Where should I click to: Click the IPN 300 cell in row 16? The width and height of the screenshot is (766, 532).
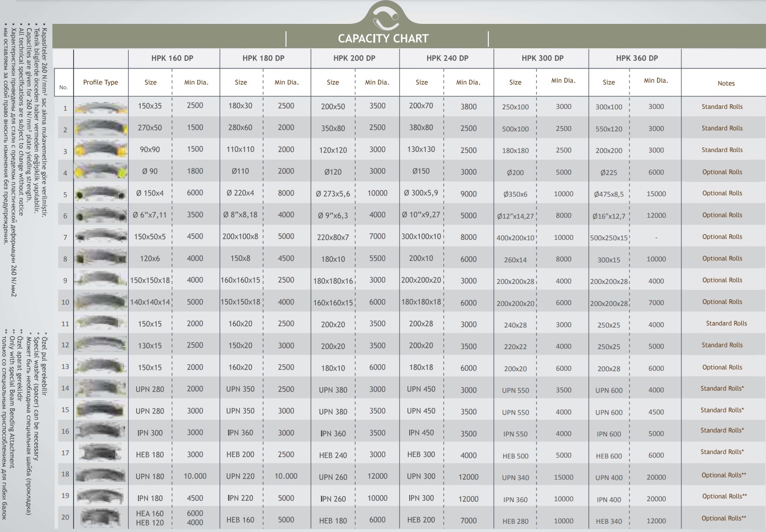150,433
